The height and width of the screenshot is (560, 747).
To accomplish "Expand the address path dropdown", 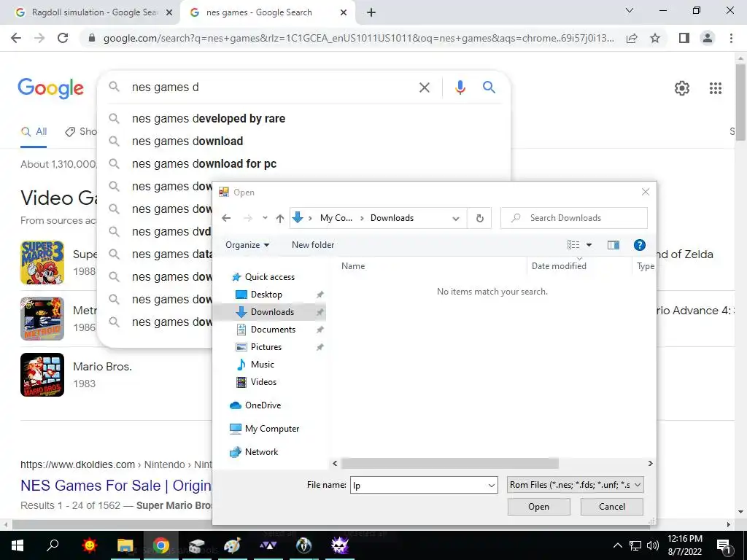I will (456, 218).
